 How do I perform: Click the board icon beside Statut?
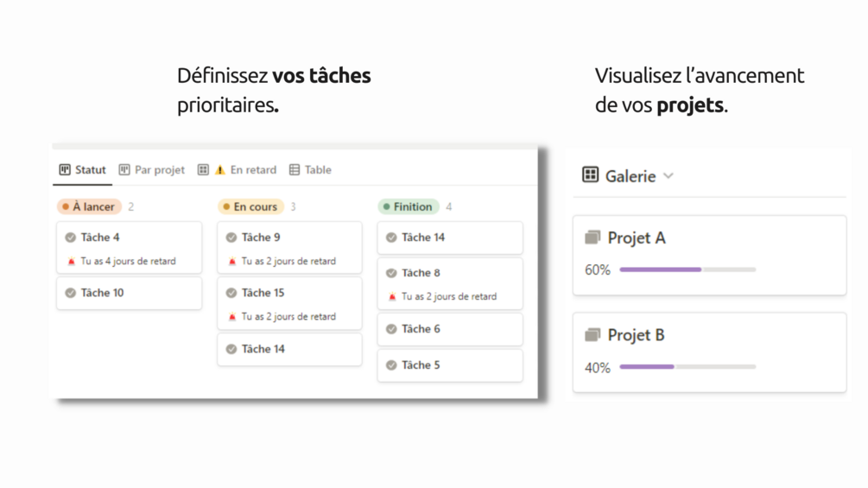point(65,170)
